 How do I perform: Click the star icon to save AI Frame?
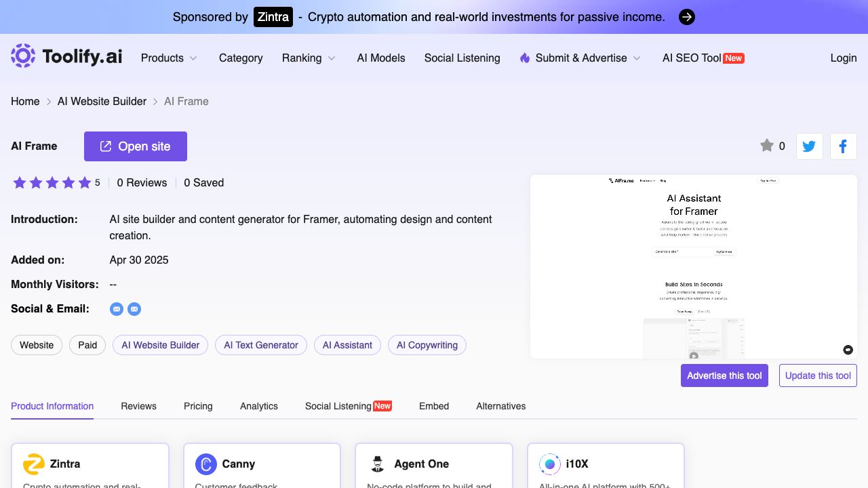(767, 146)
